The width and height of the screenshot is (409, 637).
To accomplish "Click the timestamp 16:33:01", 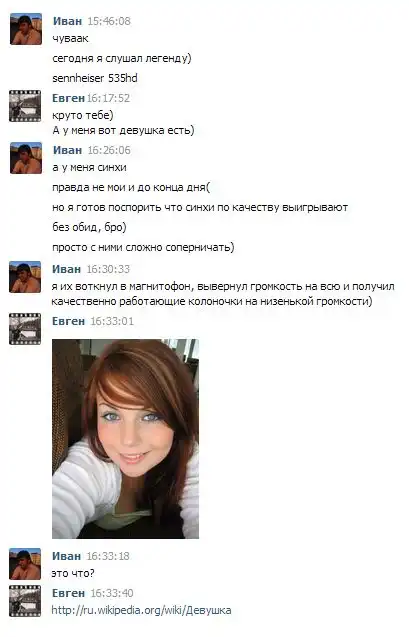I will pos(112,321).
